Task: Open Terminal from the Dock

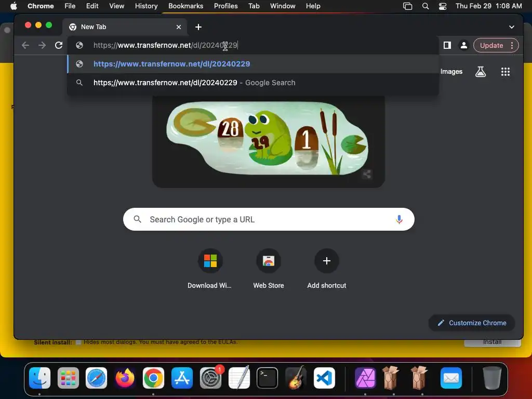Action: click(268, 378)
